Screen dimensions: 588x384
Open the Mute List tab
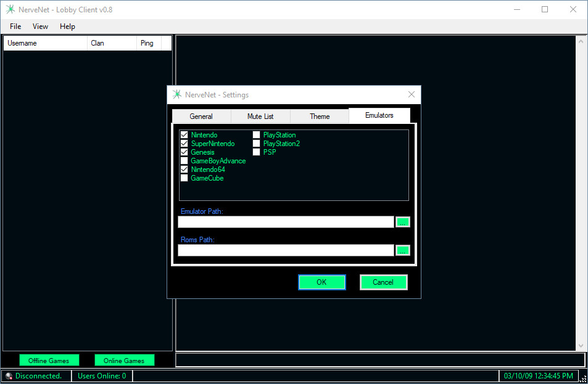click(x=260, y=116)
